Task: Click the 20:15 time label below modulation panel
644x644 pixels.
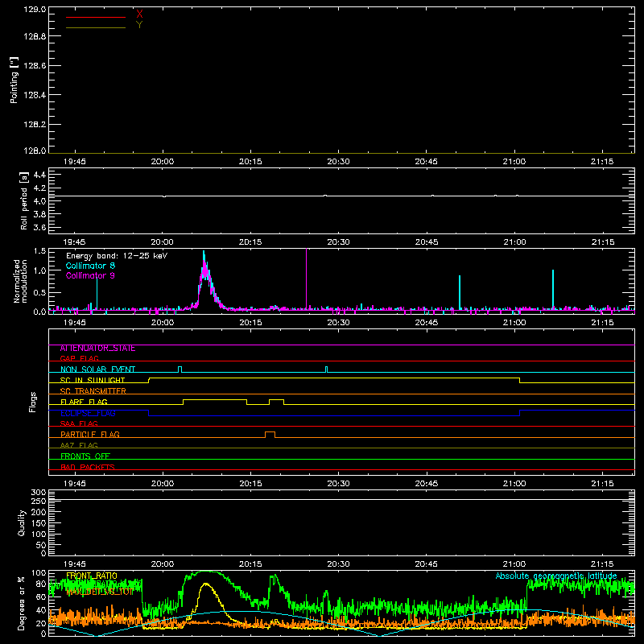Action: [250, 323]
